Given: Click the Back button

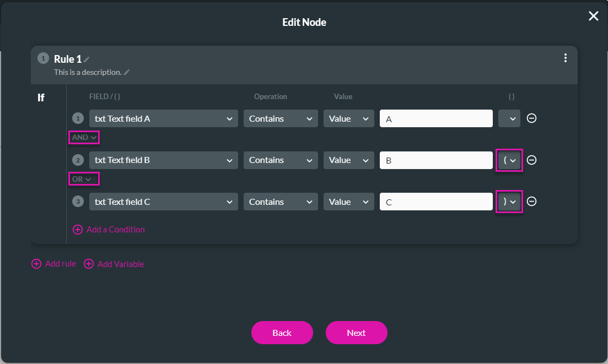Looking at the screenshot, I should [282, 333].
